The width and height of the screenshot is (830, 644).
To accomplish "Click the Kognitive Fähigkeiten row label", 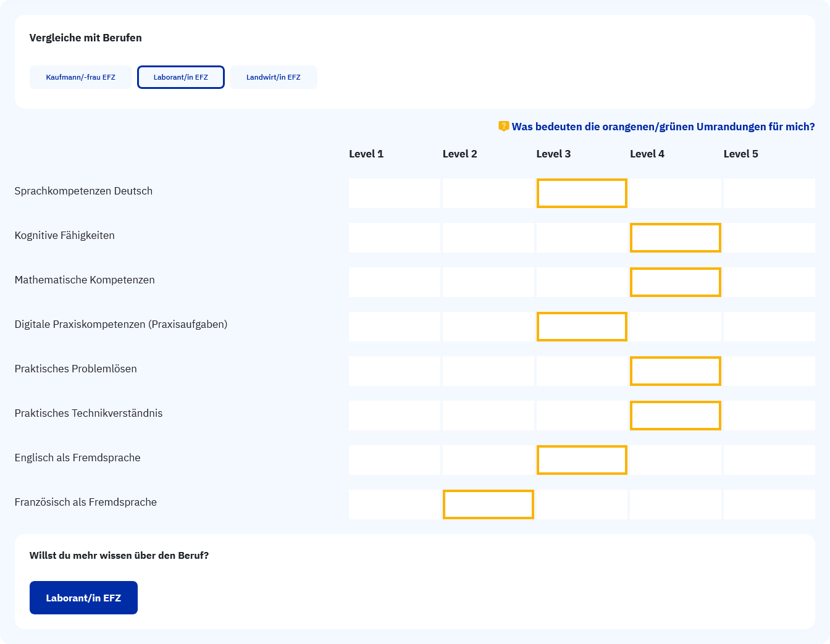I will point(65,235).
